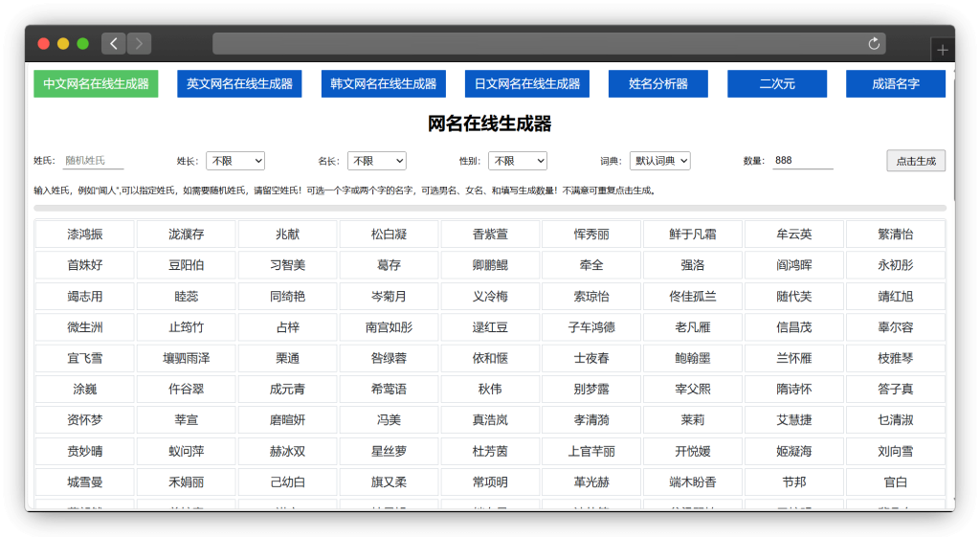Open 姓名分析器 tab
The image size is (980, 537).
click(x=658, y=84)
